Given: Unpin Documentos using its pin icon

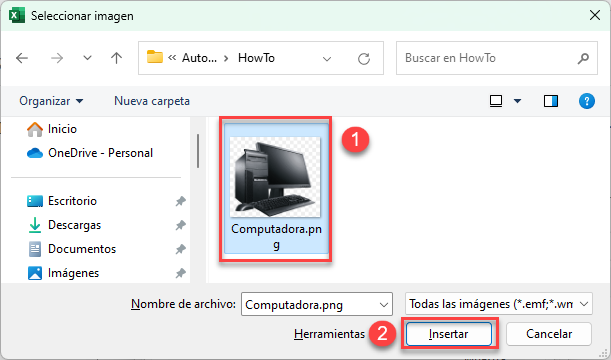Looking at the screenshot, I should pyautogui.click(x=180, y=249).
